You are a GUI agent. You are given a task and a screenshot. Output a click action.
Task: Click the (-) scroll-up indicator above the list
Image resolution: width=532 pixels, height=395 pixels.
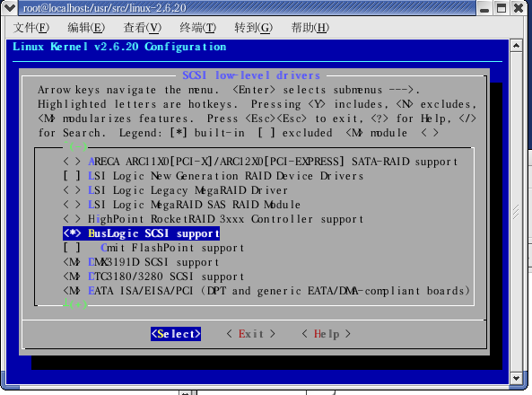75,146
